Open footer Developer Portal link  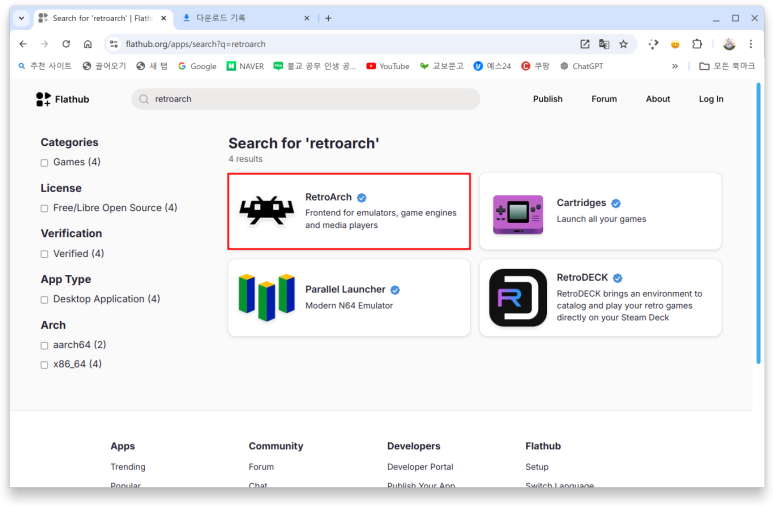(420, 467)
